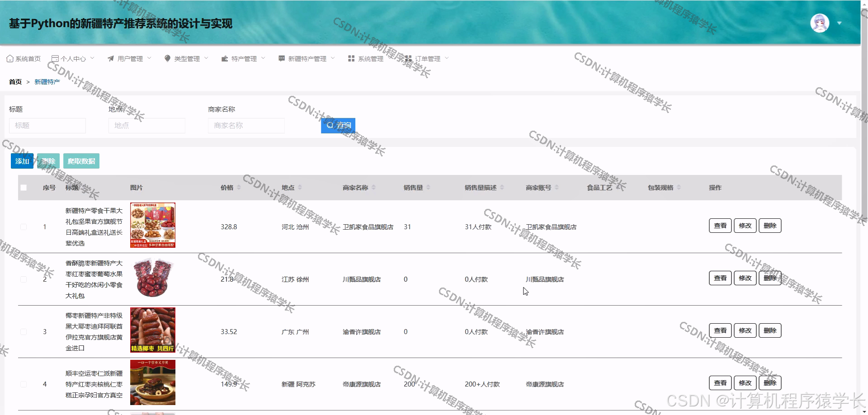Click the 系统管理 grid icon
This screenshot has width=868, height=415.
(351, 59)
